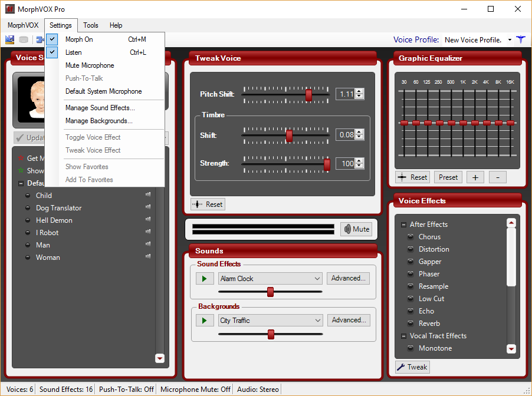Viewport: 532px width, 396px height.
Task: Open the MorphVOX menu
Action: pos(23,25)
